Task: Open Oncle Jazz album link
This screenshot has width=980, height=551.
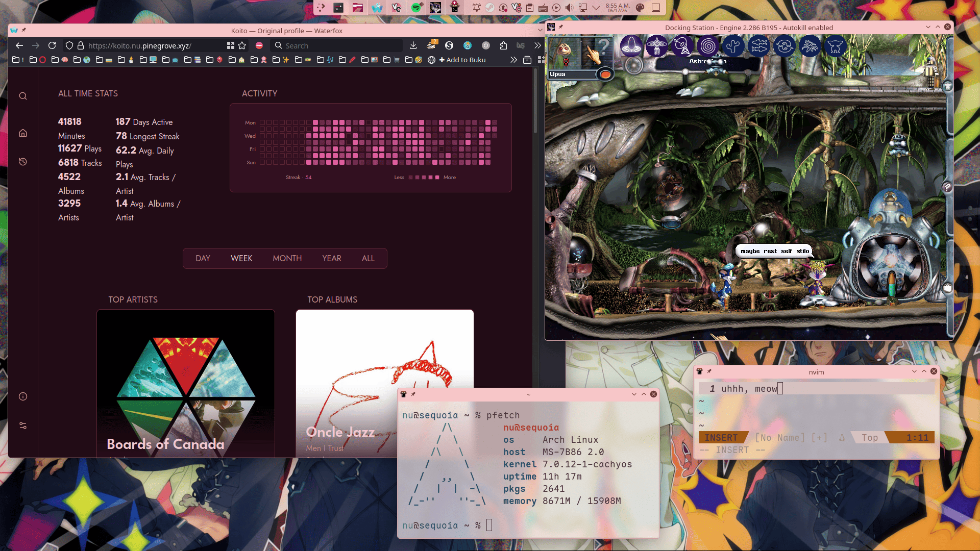Action: [x=340, y=432]
